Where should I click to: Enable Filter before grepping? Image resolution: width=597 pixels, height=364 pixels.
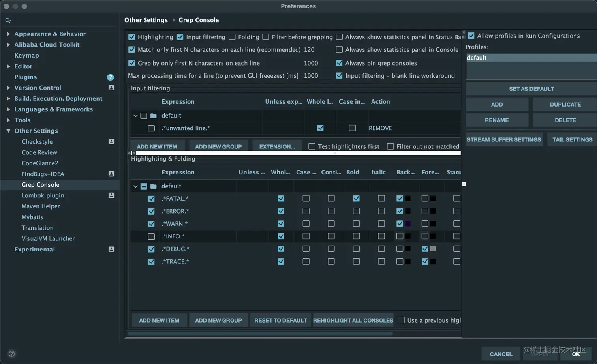(x=266, y=37)
